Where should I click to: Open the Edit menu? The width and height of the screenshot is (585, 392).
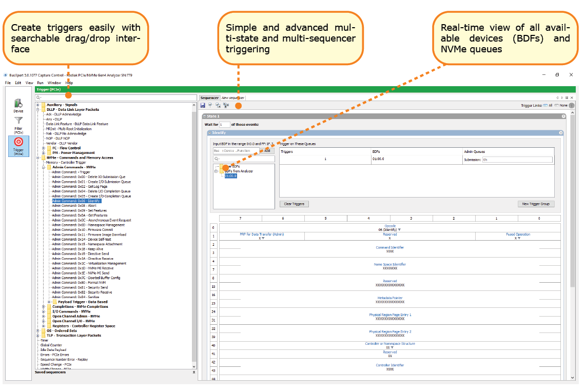click(18, 83)
